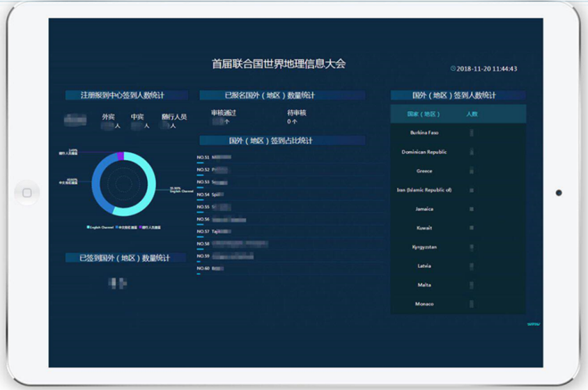Click the NO.56 ranking row
The image size is (588, 390).
tap(291, 220)
